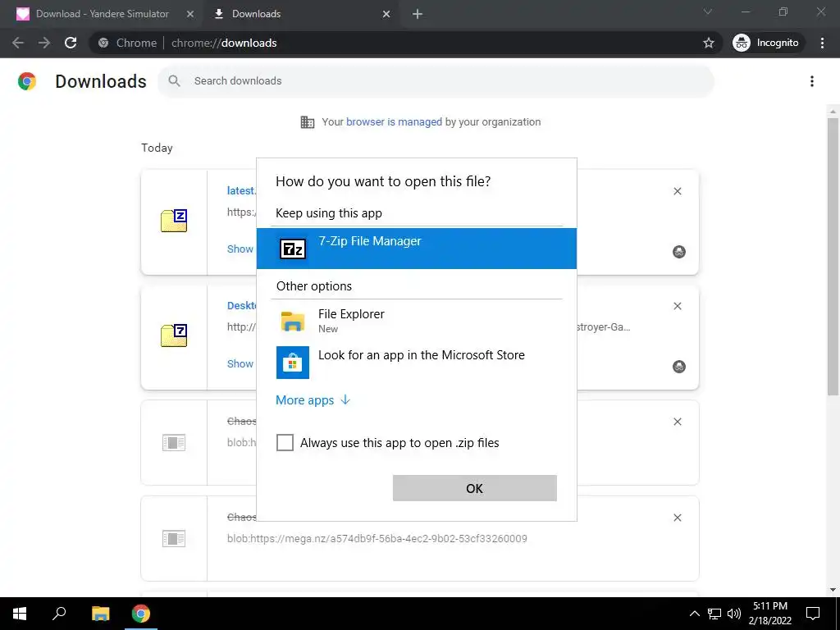Open the notification action center
The image size is (840, 630).
tap(813, 614)
